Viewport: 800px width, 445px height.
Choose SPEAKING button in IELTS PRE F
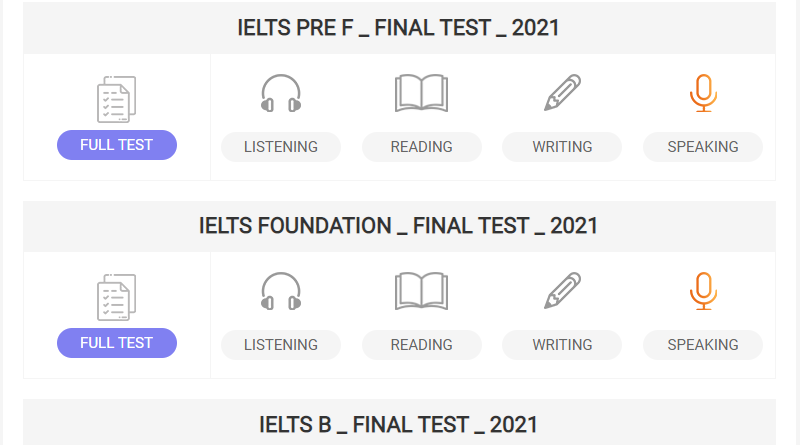coord(703,147)
